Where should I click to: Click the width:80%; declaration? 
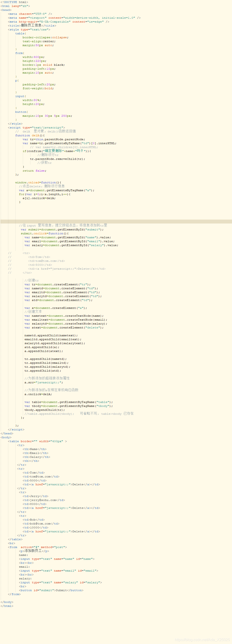pos(32,100)
